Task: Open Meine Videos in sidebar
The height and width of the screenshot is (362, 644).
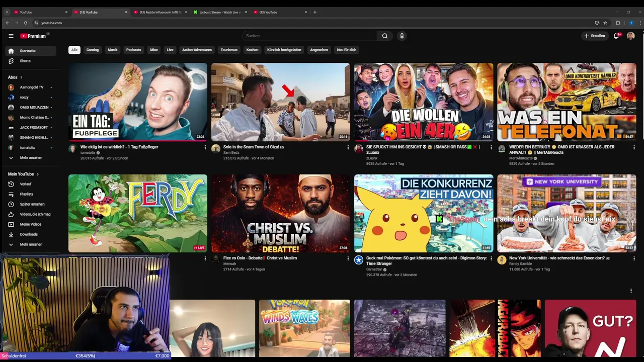Action: click(x=30, y=224)
